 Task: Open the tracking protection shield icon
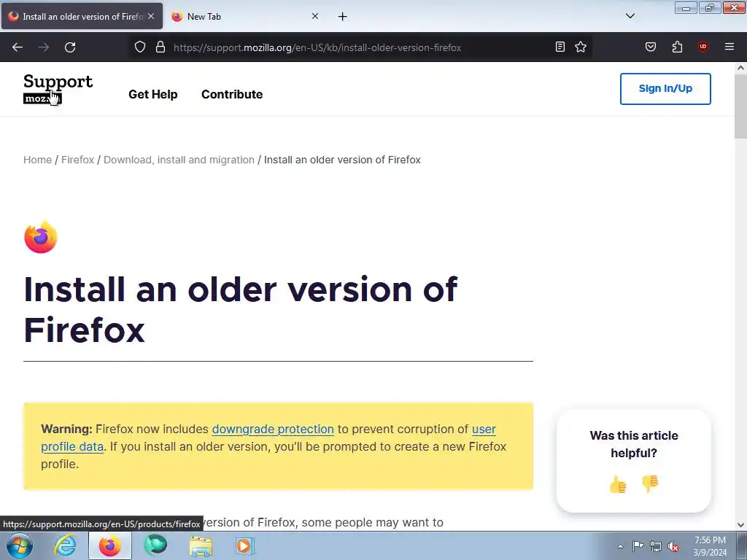(x=139, y=47)
